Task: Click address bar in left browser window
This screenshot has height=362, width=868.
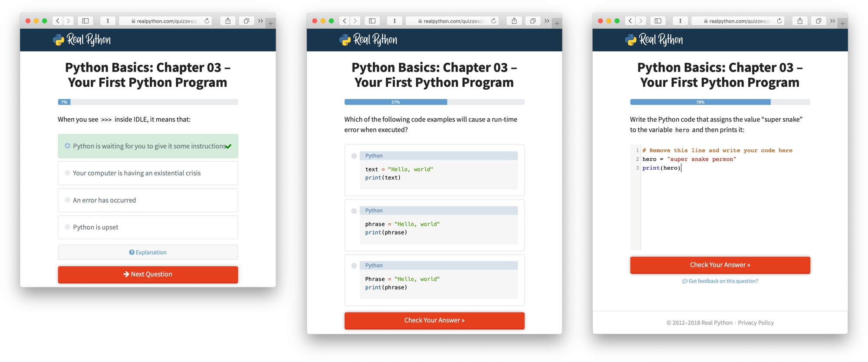Action: pos(165,21)
